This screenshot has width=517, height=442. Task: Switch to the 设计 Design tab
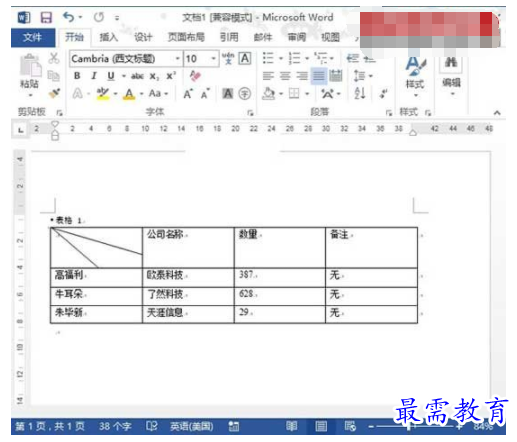[143, 37]
